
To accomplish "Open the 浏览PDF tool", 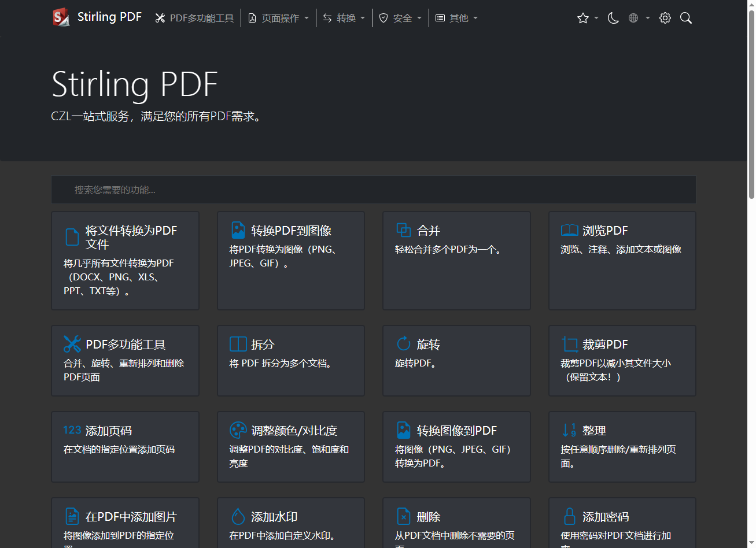I will tap(605, 231).
